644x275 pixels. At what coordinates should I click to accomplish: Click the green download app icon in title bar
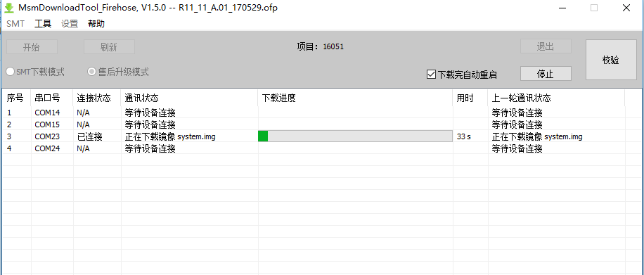point(9,8)
